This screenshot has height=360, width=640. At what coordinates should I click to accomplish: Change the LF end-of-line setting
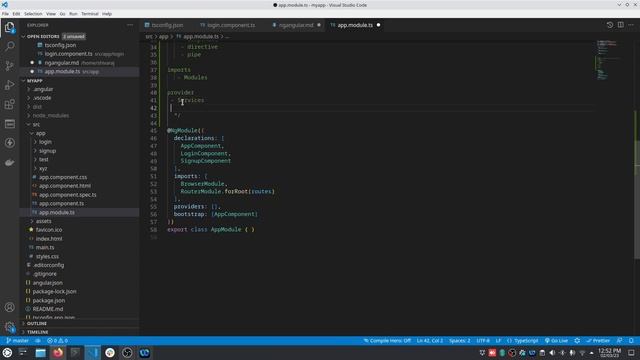(x=498, y=340)
